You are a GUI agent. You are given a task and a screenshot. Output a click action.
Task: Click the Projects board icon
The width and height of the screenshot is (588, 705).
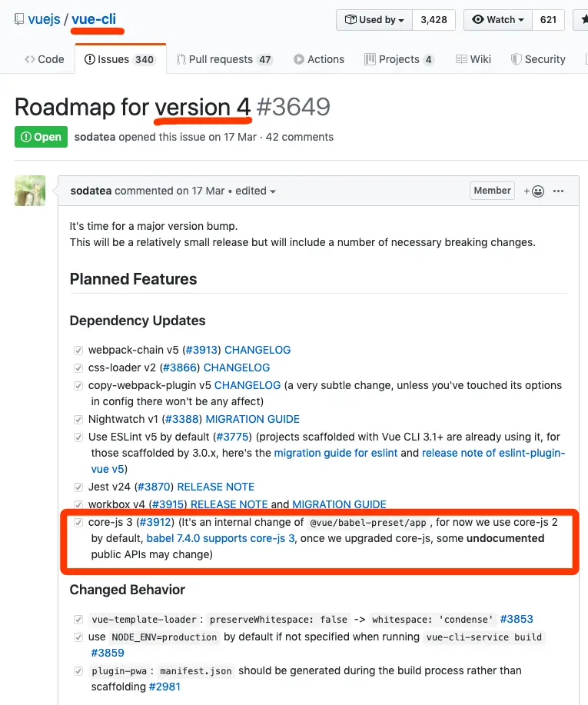coord(370,59)
